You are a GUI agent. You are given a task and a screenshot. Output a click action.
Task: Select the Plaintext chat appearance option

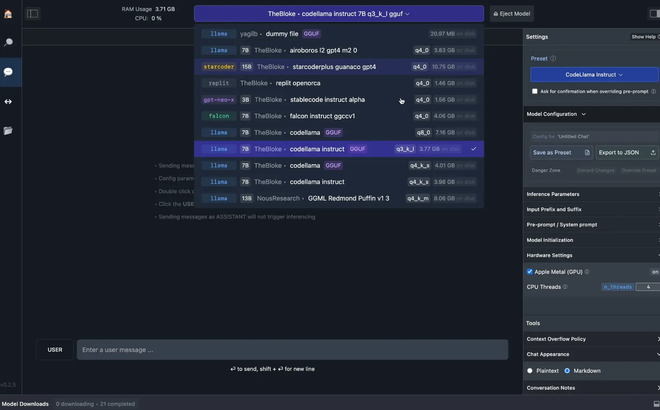[530, 371]
